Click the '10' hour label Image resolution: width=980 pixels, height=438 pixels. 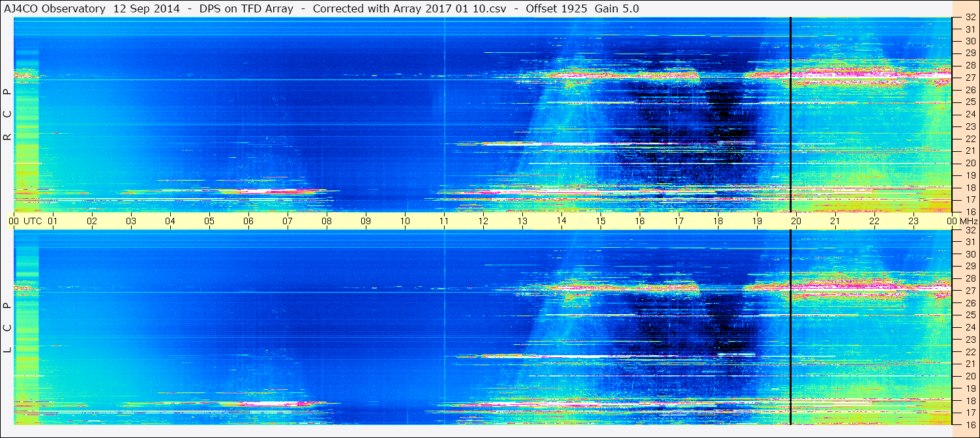click(405, 221)
